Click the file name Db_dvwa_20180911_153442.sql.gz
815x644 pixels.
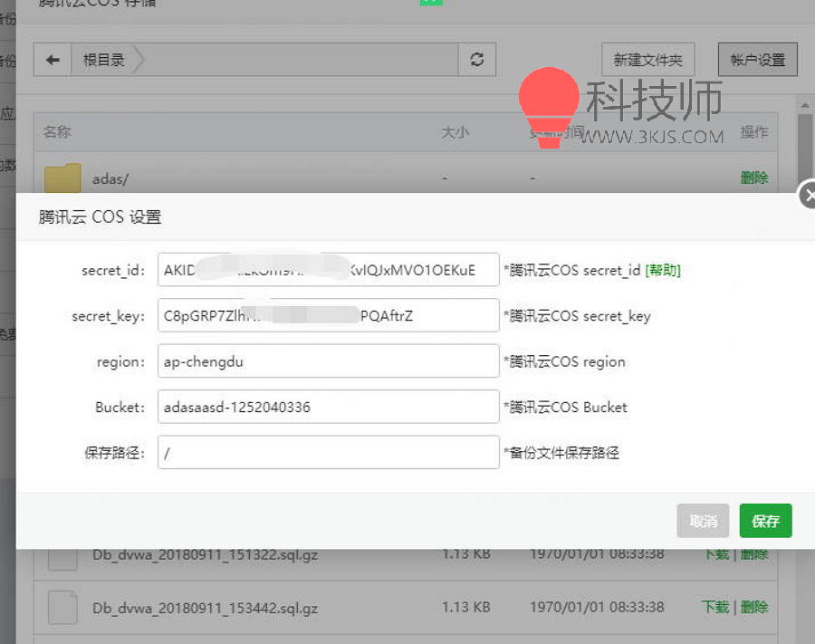pyautogui.click(x=206, y=608)
